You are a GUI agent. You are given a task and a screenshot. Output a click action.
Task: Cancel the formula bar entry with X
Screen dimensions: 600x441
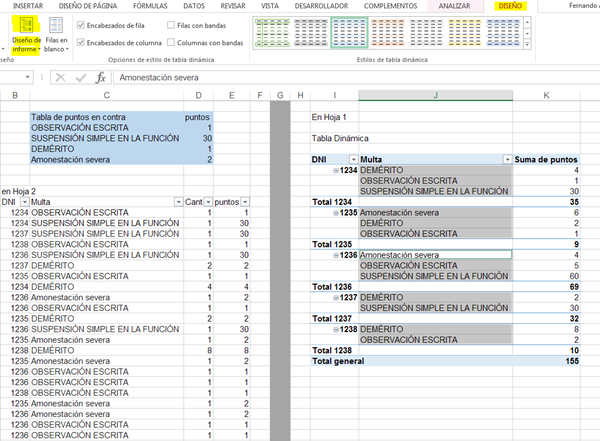pos(62,77)
